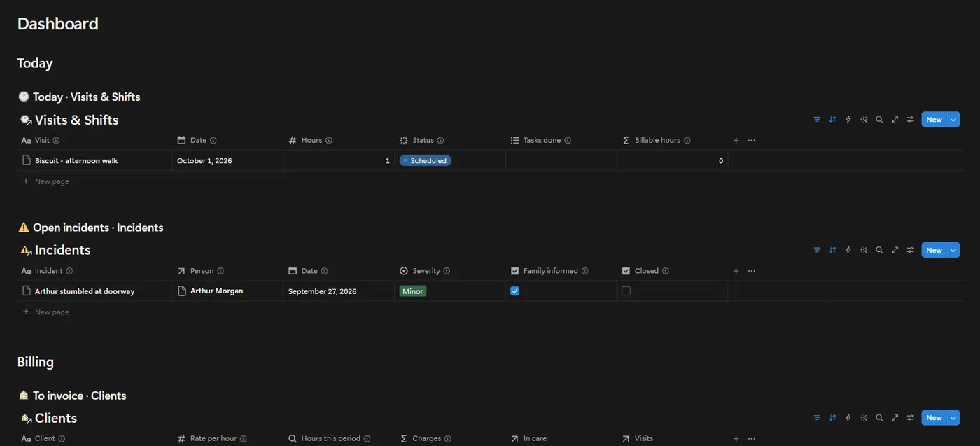Open the sort icon for Visits & Shifts
This screenshot has width=980, height=446.
pyautogui.click(x=832, y=120)
